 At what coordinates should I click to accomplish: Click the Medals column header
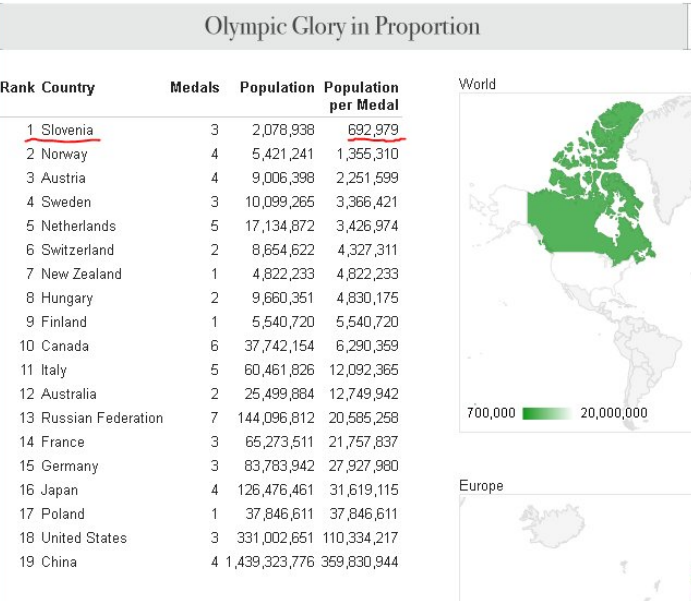point(195,88)
